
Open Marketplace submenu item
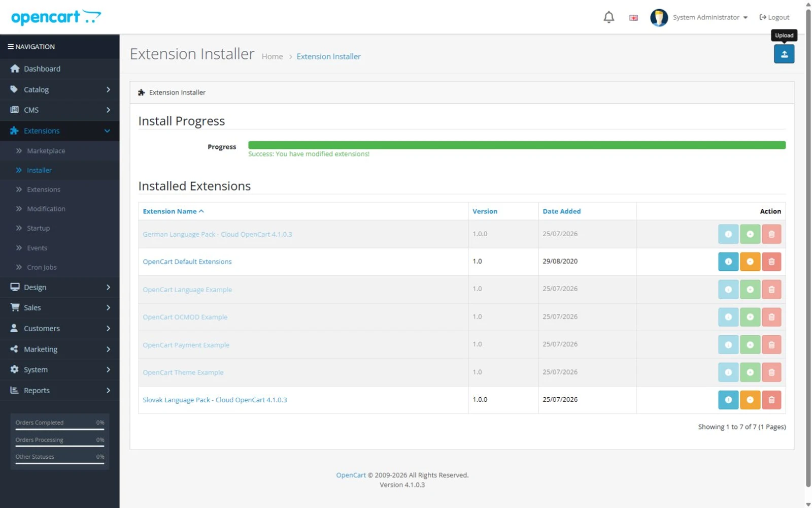[59, 151]
